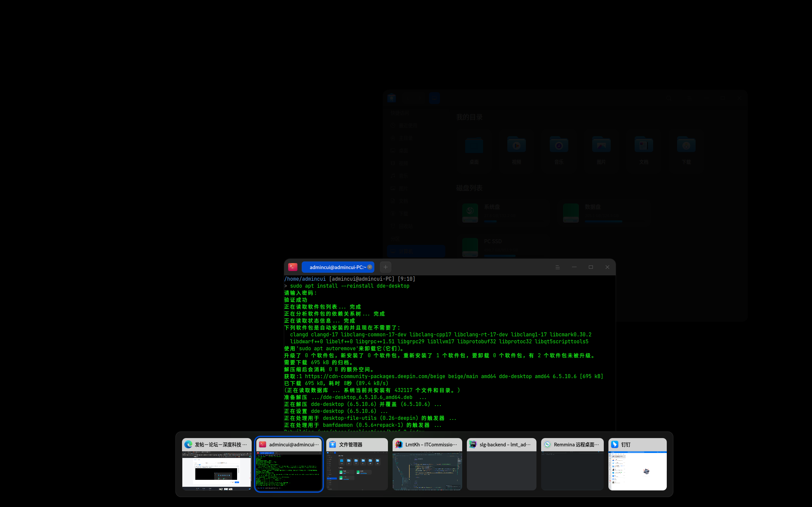812x507 pixels.
Task: Click the DataGrip icon in switcher
Action: pos(473,444)
